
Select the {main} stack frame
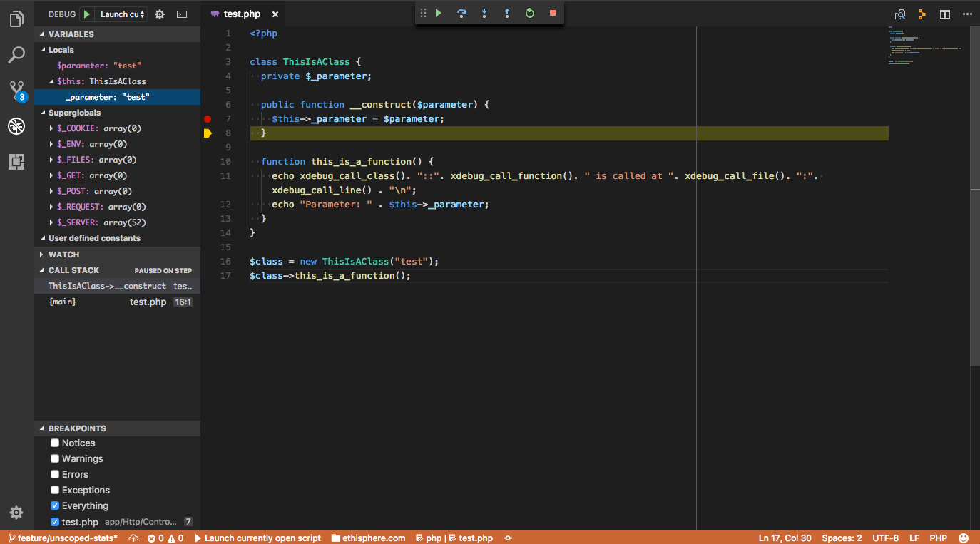[117, 302]
